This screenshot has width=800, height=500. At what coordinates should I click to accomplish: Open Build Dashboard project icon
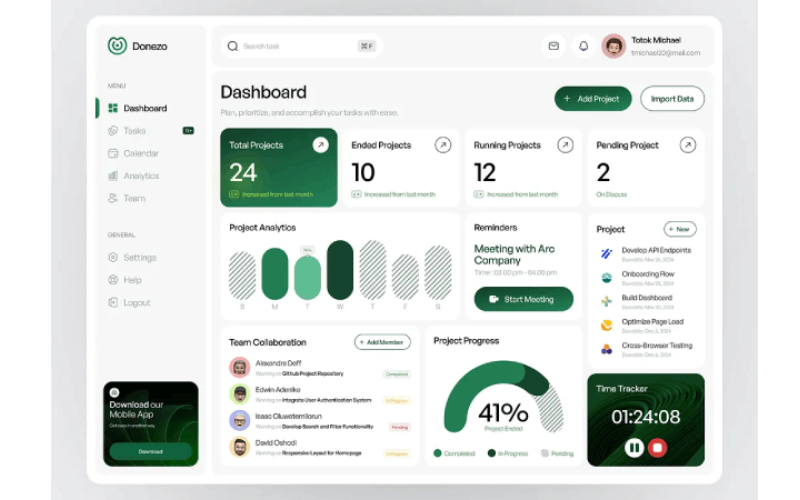(x=606, y=302)
